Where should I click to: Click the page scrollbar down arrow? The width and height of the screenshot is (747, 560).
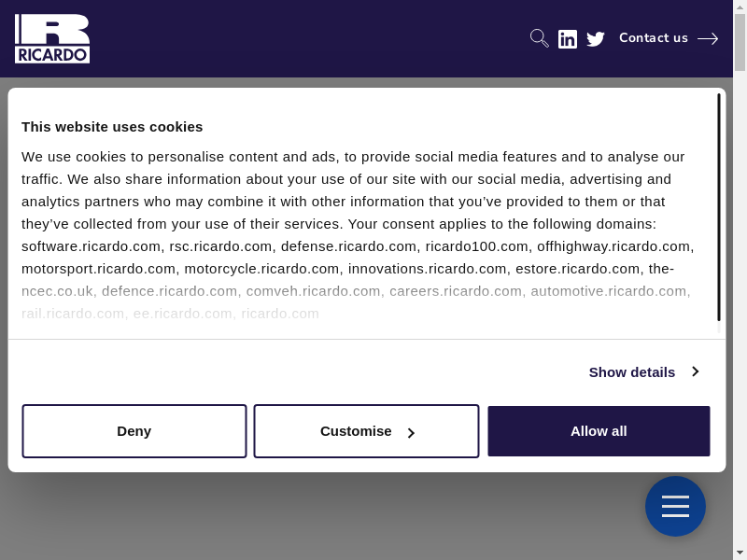coord(740,552)
